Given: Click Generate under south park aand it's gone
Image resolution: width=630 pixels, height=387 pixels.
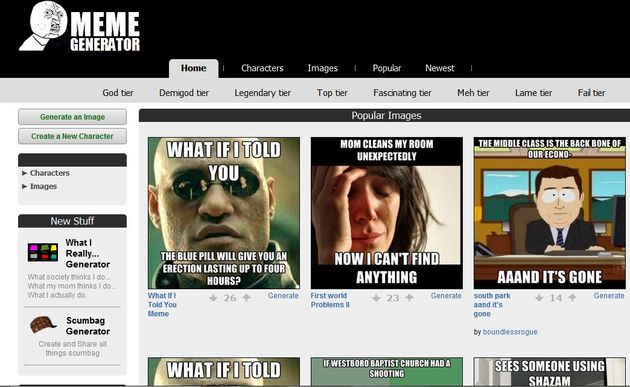Looking at the screenshot, I should (609, 296).
